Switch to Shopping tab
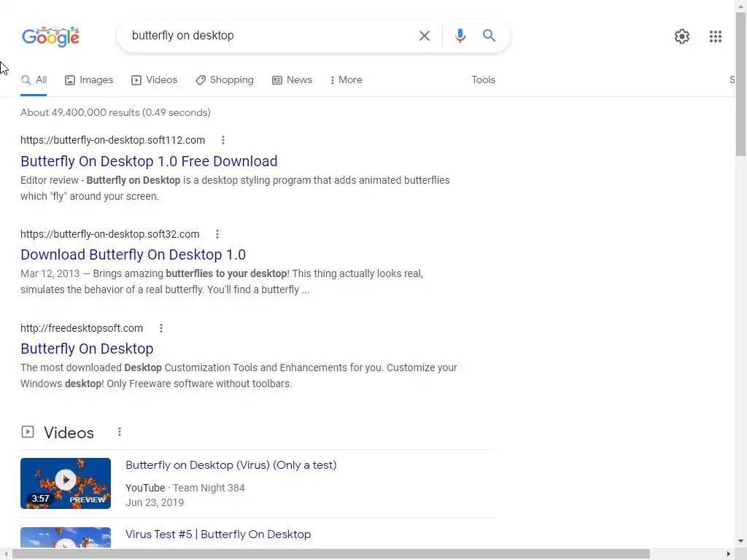This screenshot has width=747, height=560. 225,80
